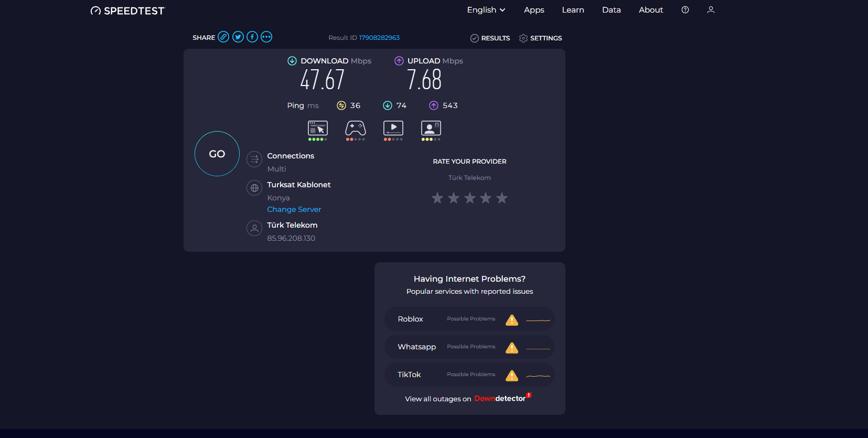
Task: Click the download speed 47.67 value
Action: coord(323,80)
